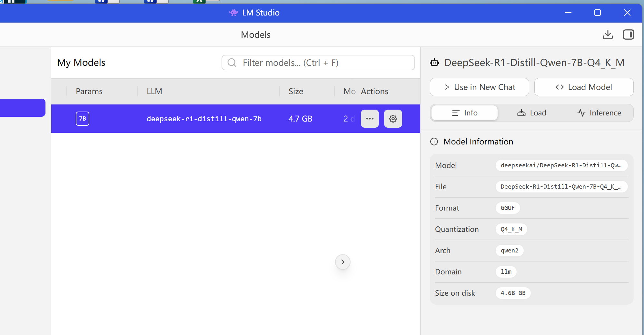Minimize the LM Studio window
Viewport: 644px width, 335px height.
point(568,13)
